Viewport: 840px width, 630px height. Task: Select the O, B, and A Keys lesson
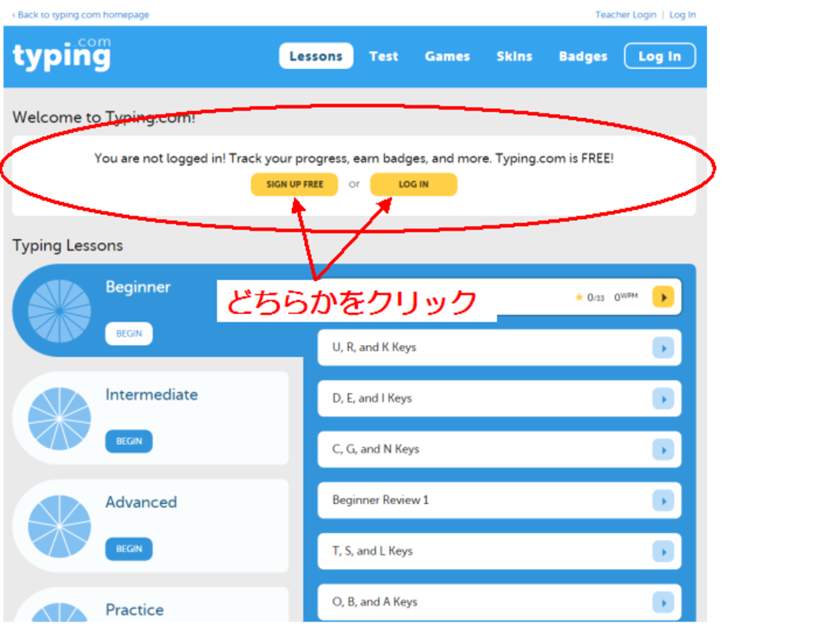click(499, 602)
